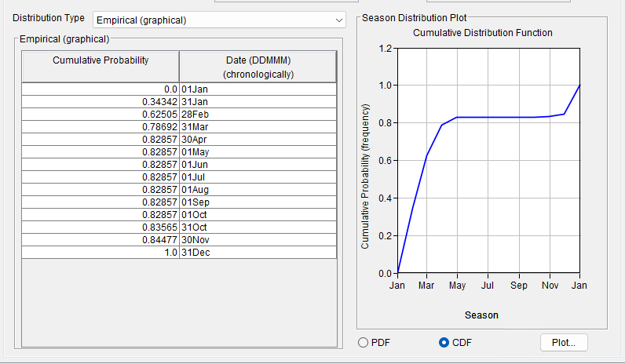Image resolution: width=625 pixels, height=364 pixels.
Task: Select the PDF radio button
Action: (x=363, y=342)
